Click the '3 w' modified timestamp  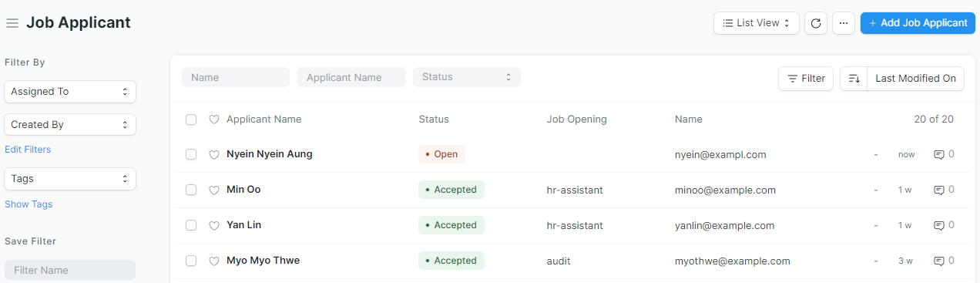(x=905, y=261)
